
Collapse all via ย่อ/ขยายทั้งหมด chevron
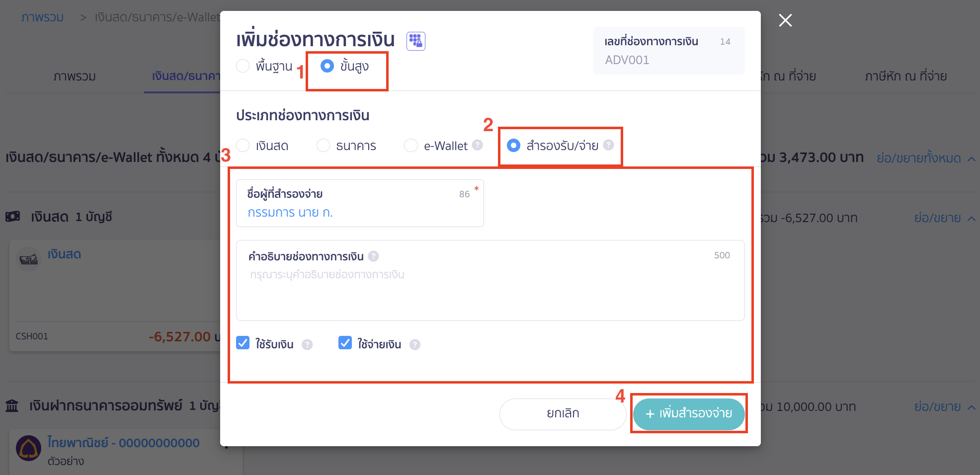click(x=973, y=158)
